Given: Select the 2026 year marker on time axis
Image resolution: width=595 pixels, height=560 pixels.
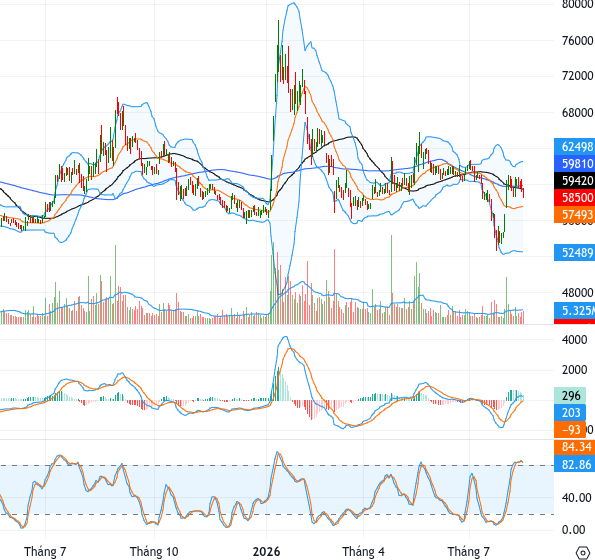Looking at the screenshot, I should (266, 551).
